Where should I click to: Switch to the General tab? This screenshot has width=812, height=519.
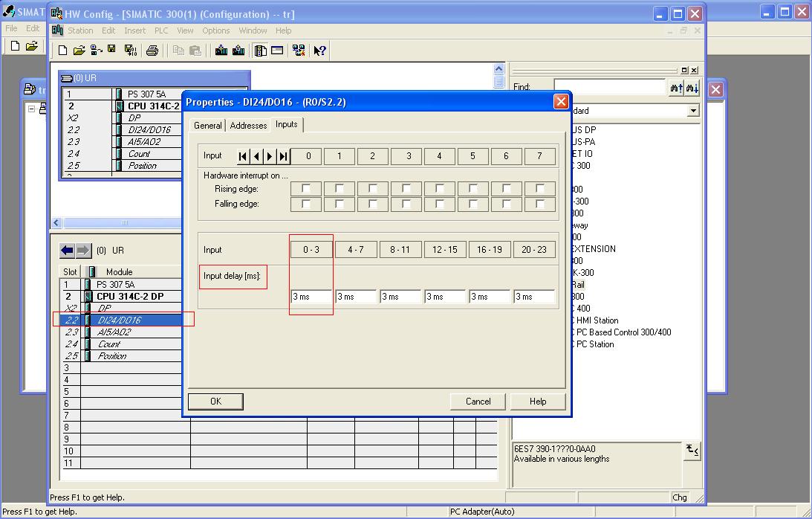point(208,126)
